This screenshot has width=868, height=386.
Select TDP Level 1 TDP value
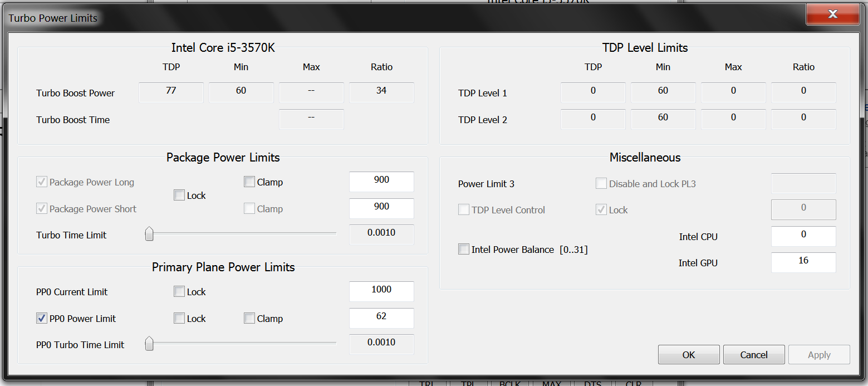[593, 92]
